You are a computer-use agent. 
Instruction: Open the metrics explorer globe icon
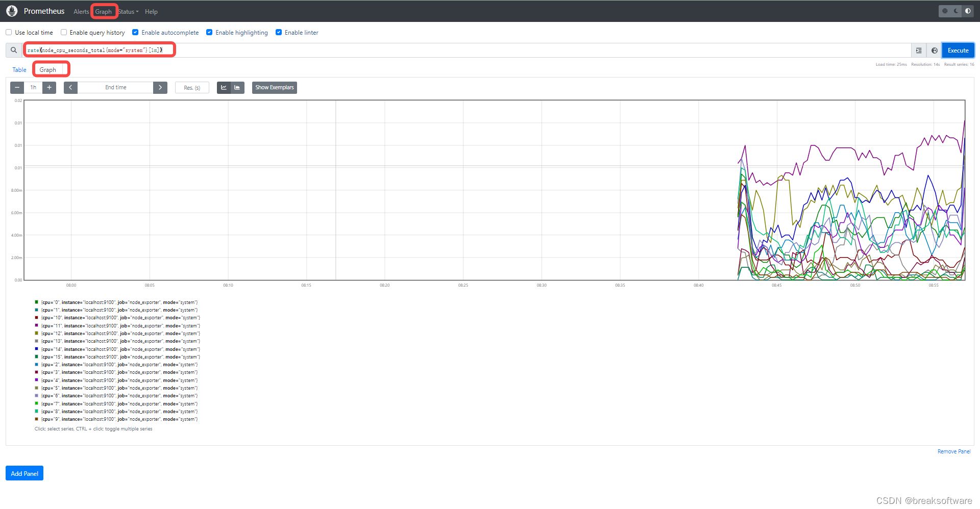934,50
